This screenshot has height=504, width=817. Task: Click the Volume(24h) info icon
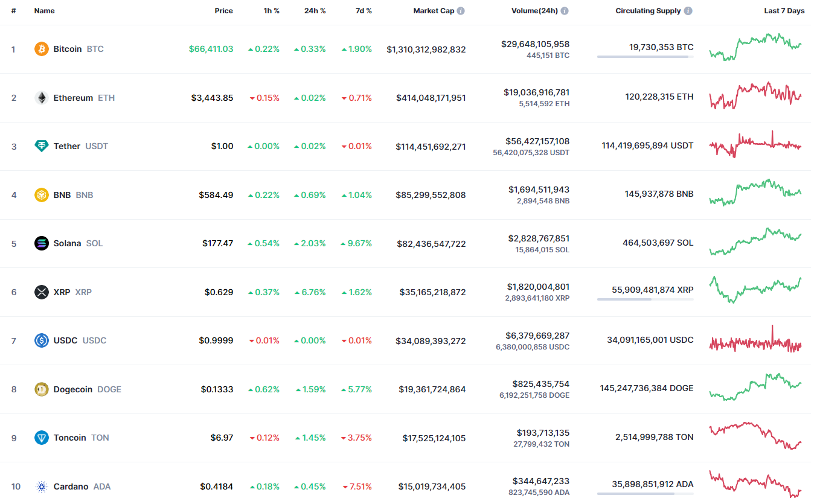(x=565, y=11)
